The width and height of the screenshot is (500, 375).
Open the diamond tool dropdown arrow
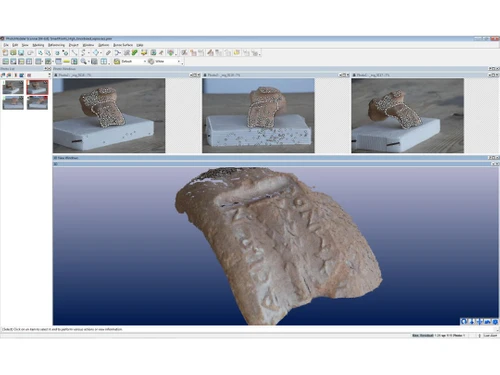click(x=101, y=53)
